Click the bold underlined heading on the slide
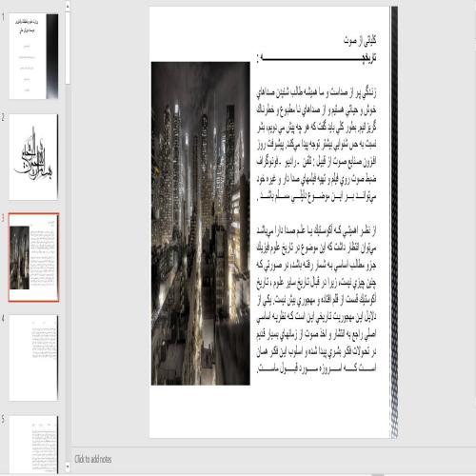This screenshot has height=476, width=476. pos(317,58)
